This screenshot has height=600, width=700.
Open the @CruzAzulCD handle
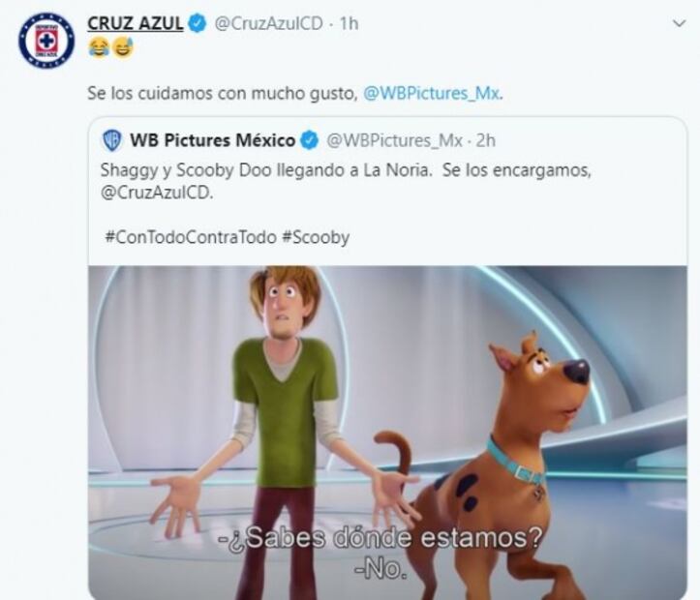point(269,23)
